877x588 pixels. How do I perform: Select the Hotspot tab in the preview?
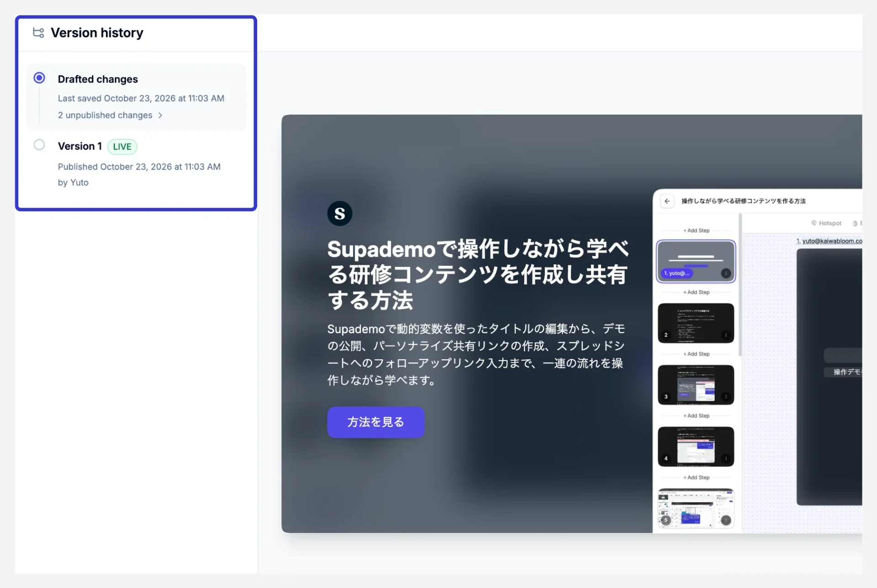pyautogui.click(x=826, y=223)
